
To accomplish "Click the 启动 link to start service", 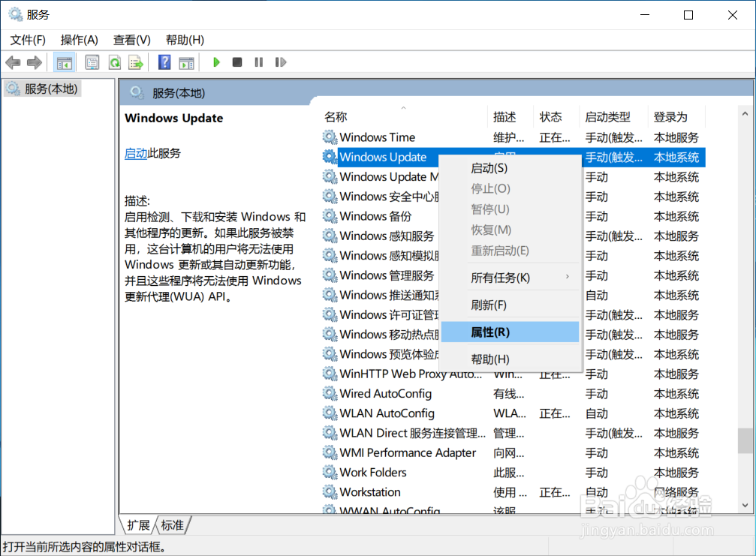I will (135, 153).
